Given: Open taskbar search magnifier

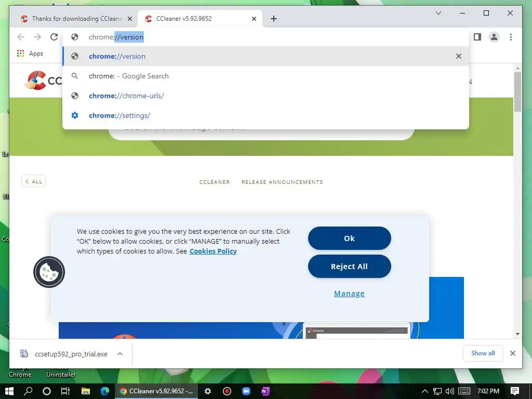Looking at the screenshot, I should click(x=28, y=391).
